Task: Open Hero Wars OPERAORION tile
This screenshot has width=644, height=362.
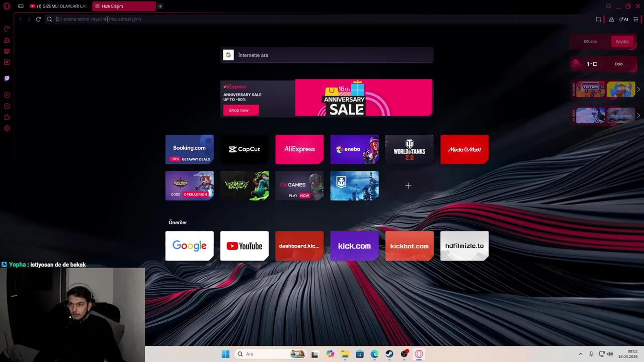Action: click(189, 186)
